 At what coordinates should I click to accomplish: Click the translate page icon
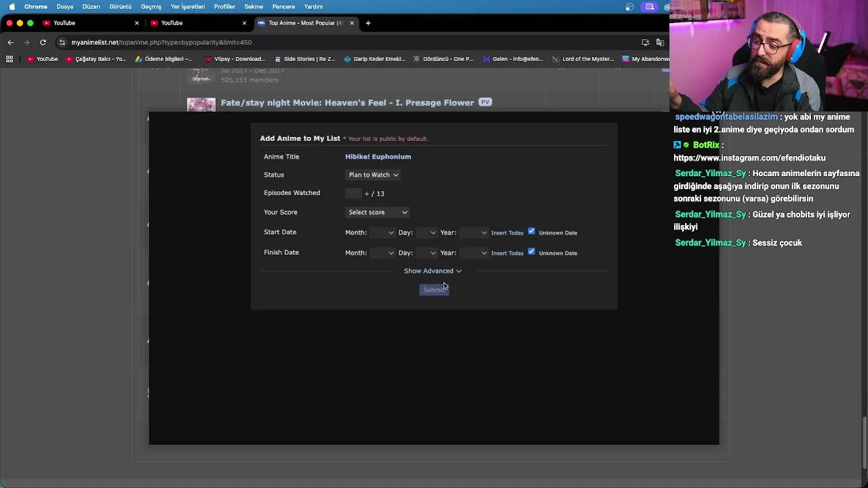[x=660, y=42]
